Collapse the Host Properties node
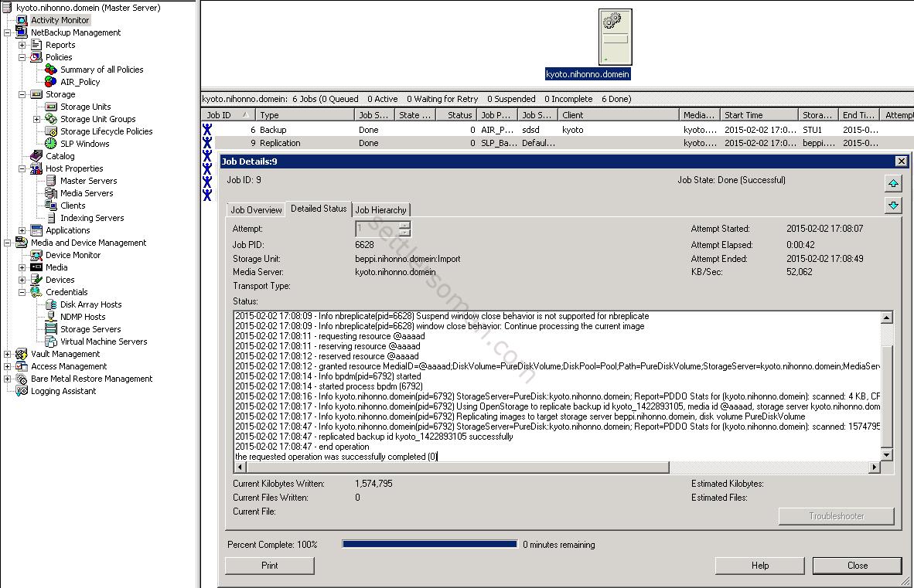 point(22,169)
